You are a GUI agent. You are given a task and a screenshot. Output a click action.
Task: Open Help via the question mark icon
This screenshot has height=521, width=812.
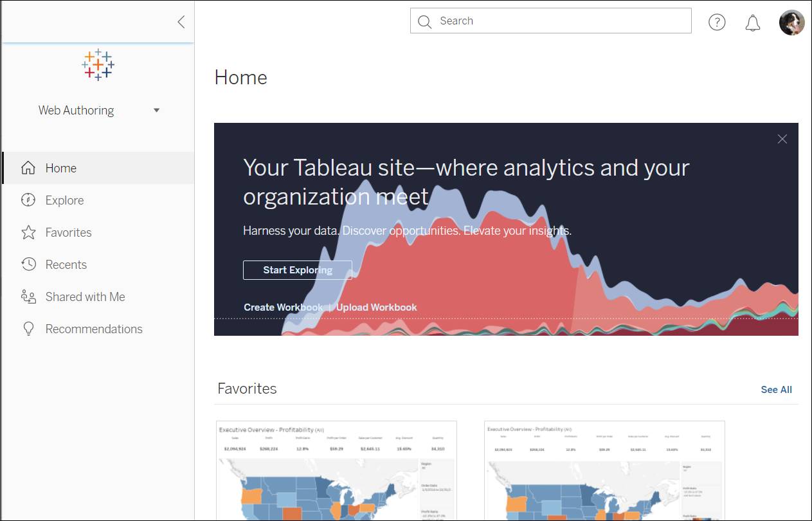(x=717, y=21)
